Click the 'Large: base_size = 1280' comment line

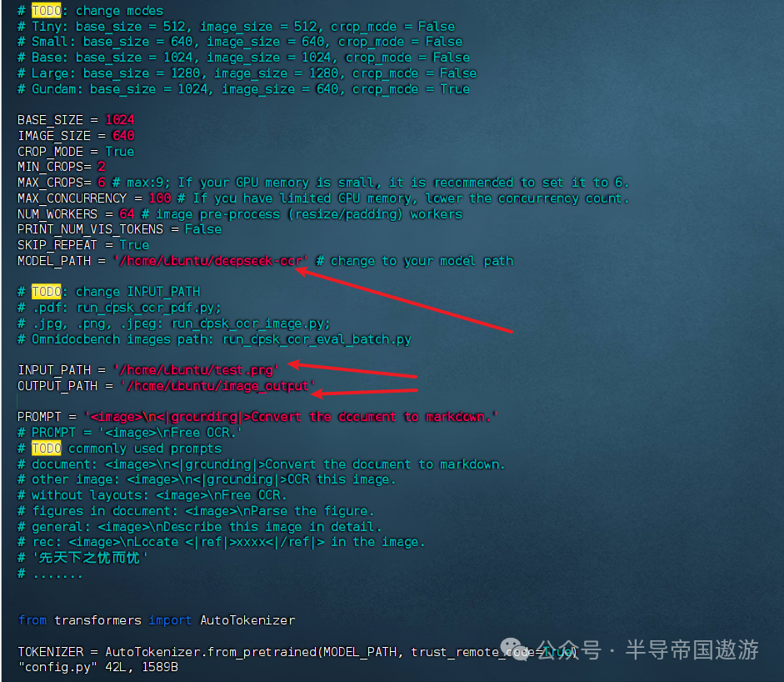(247, 73)
